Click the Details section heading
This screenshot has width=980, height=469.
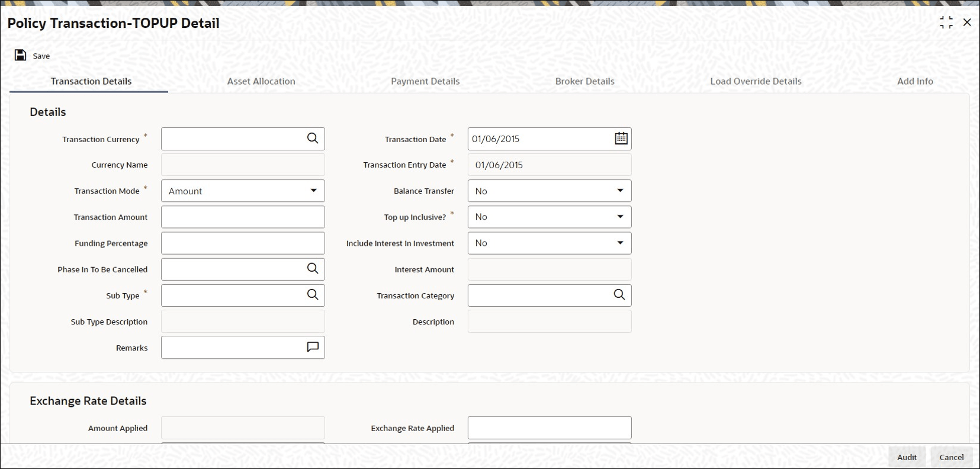[x=48, y=112]
